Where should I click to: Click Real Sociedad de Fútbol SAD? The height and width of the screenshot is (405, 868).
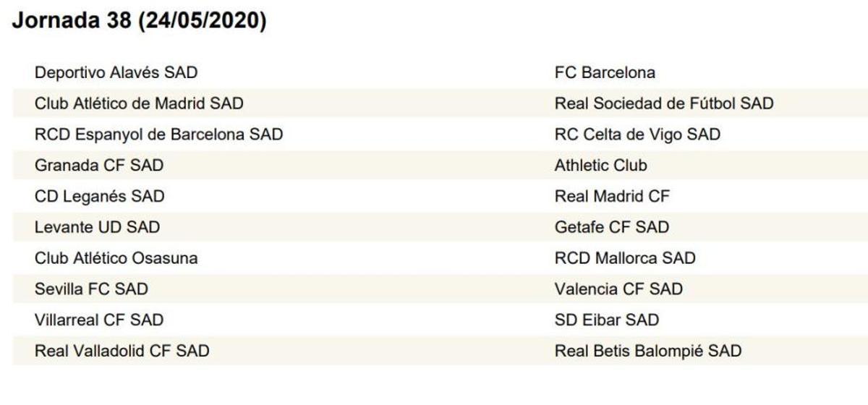[x=663, y=103]
